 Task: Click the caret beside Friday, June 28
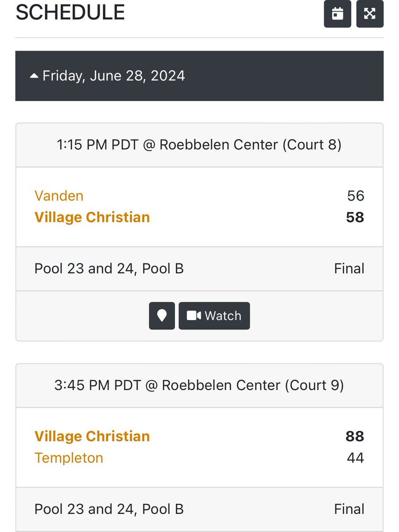click(34, 76)
